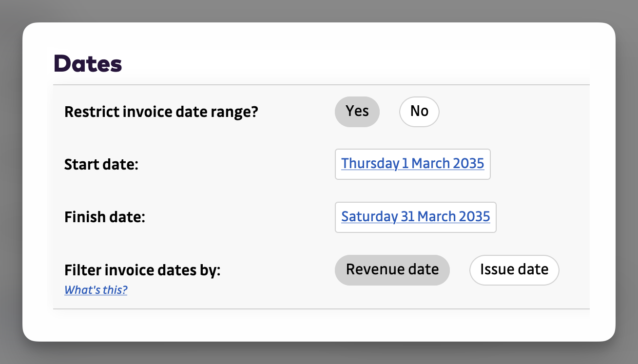
Task: Learn about invoice date filtering via "What's this?"
Action: click(96, 290)
